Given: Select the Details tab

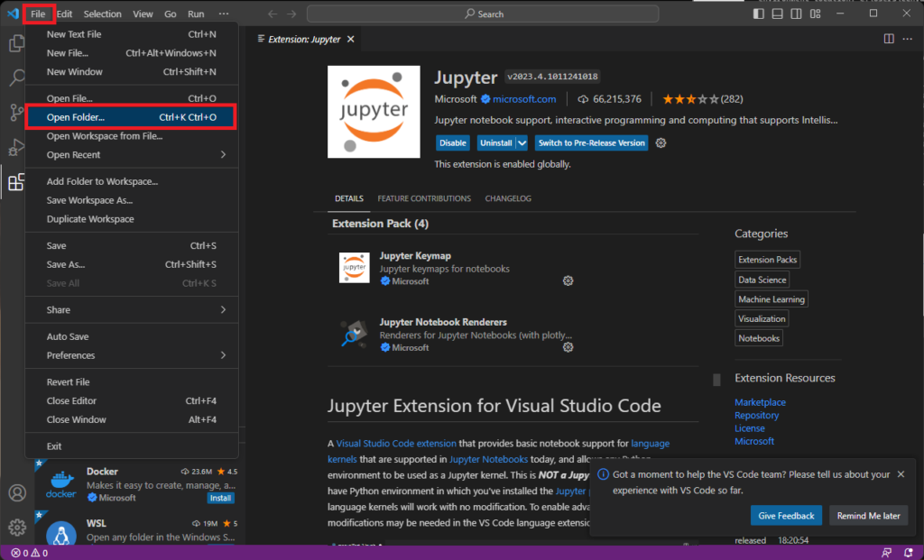Looking at the screenshot, I should click(x=349, y=198).
